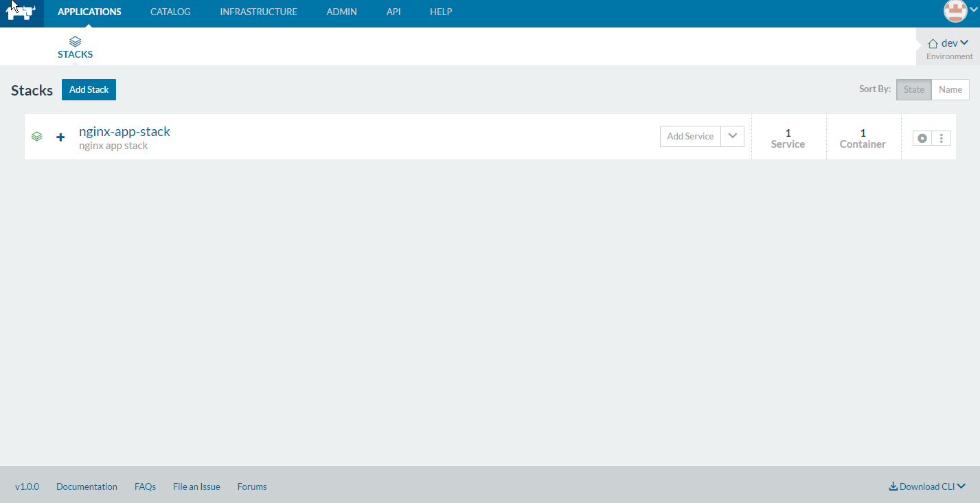The width and height of the screenshot is (980, 503).
Task: Open the Admin menu
Action: pos(341,12)
